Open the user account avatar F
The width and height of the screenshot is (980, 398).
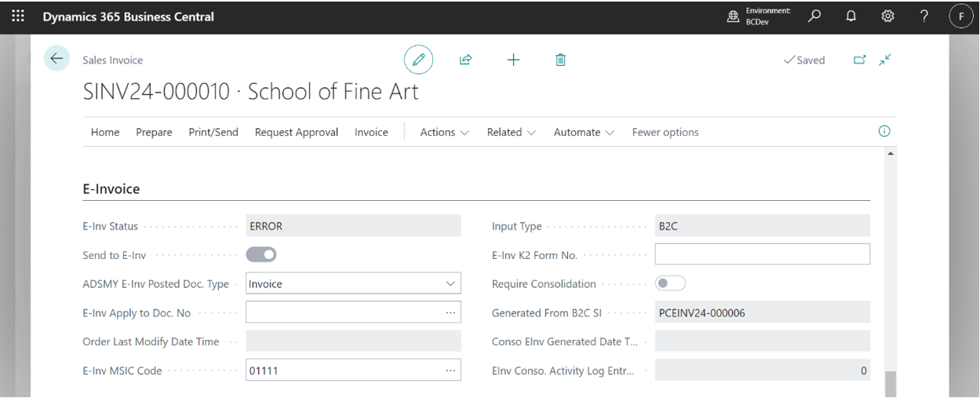tap(961, 16)
